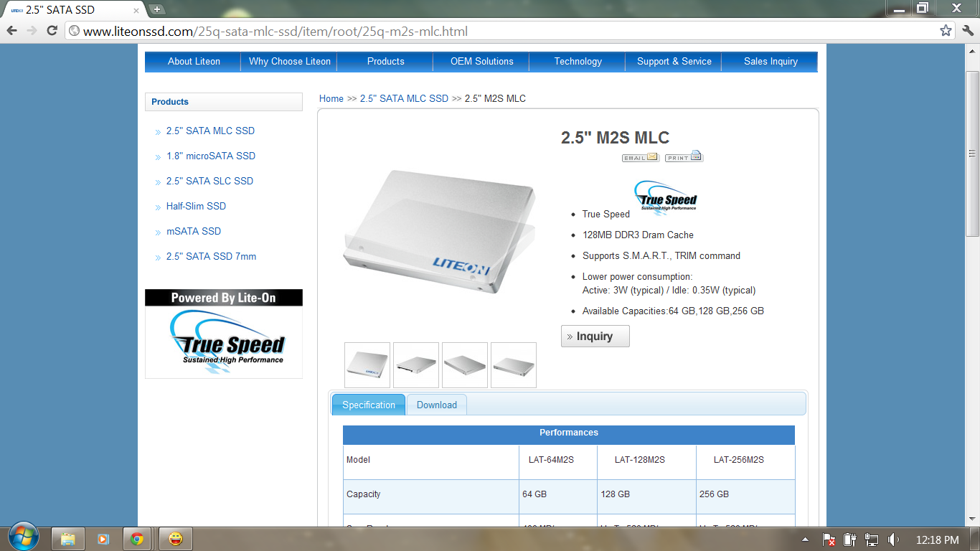This screenshot has height=551, width=980.
Task: Open the Why Choose Liteon menu
Action: tap(290, 62)
